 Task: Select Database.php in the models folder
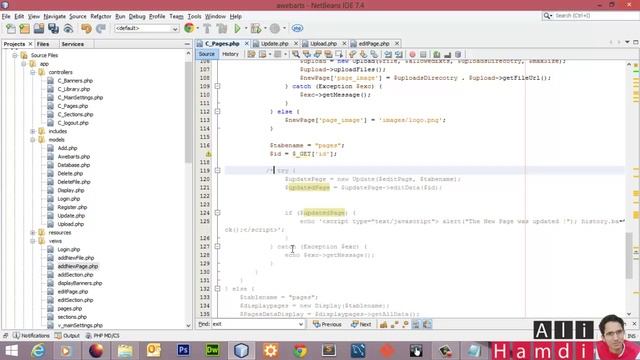73,165
